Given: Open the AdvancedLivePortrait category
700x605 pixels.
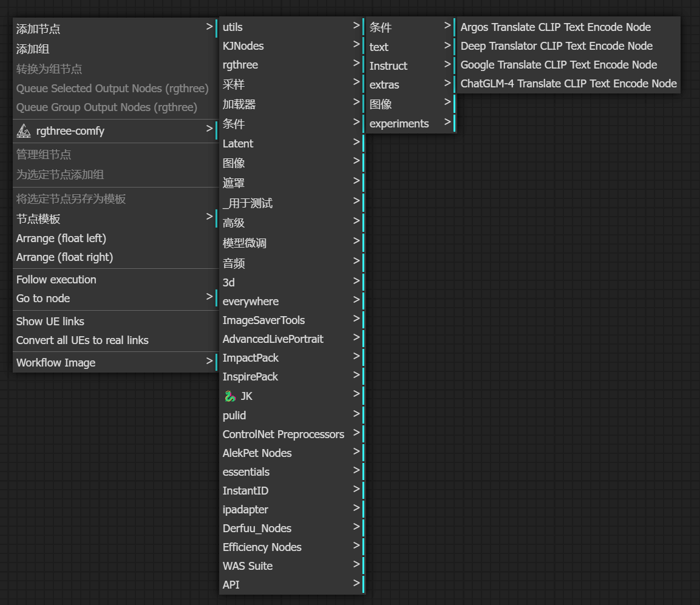Looking at the screenshot, I should point(291,339).
